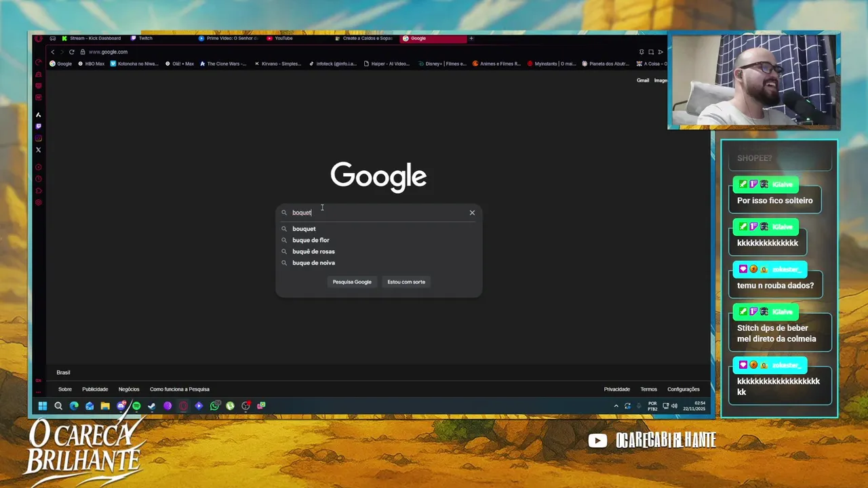Open X (Twitter) in the Opera sidebar
The image size is (868, 488).
point(39,150)
